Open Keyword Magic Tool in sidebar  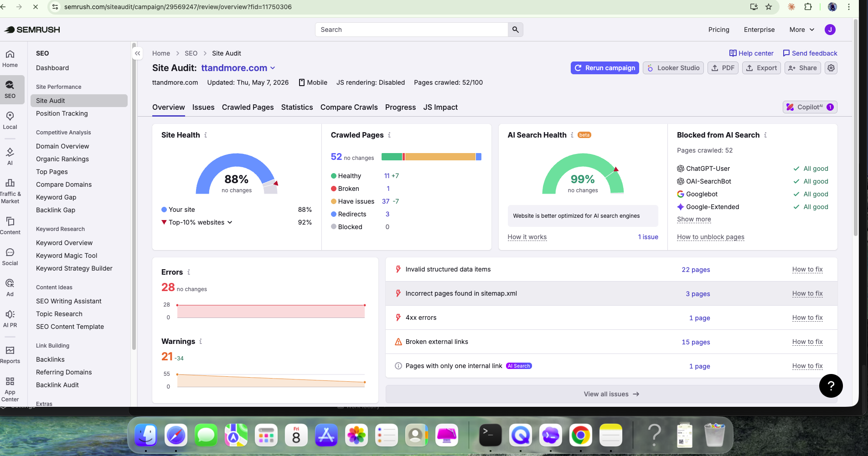67,256
